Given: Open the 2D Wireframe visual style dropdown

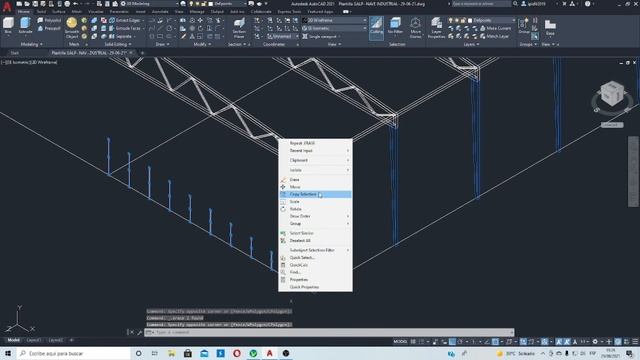Looking at the screenshot, I should 335,20.
